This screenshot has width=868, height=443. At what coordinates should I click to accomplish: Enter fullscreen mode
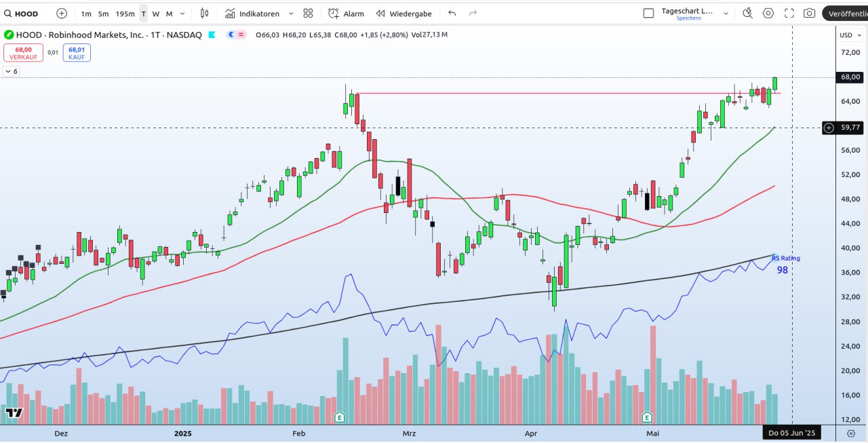click(x=789, y=13)
